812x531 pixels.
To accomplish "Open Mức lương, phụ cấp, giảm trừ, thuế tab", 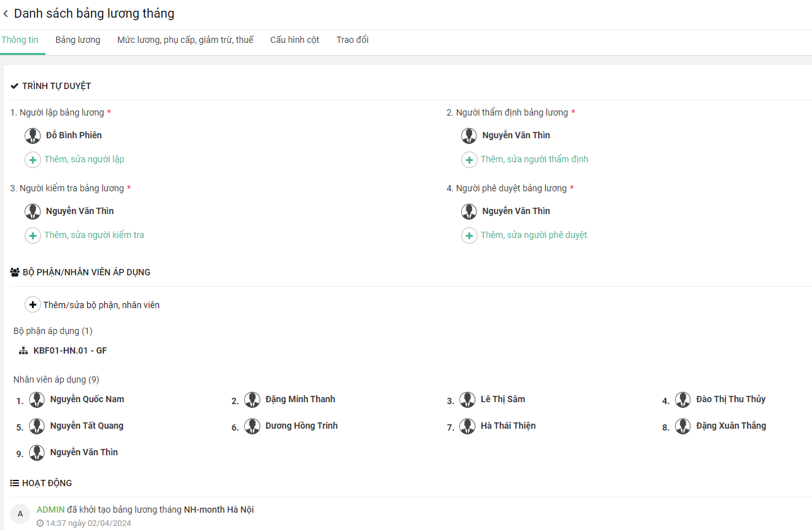I will tap(185, 40).
